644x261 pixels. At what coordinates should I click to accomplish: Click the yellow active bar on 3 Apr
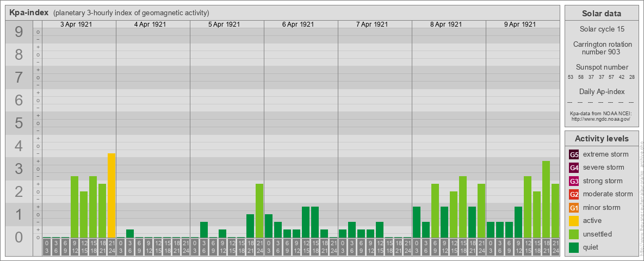click(x=112, y=195)
